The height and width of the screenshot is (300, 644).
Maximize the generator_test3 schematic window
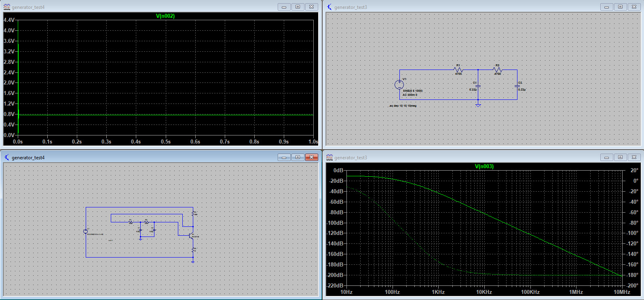pyautogui.click(x=621, y=7)
